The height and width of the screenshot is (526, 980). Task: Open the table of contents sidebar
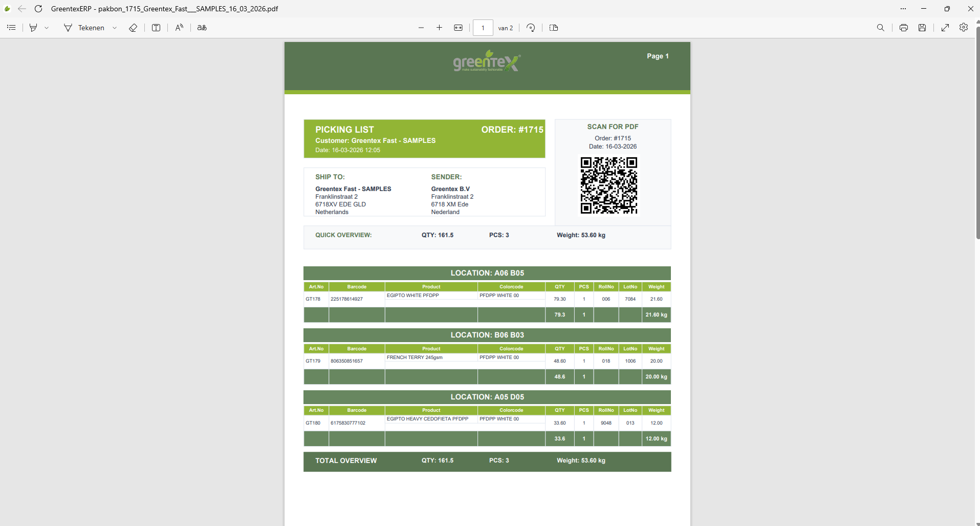pyautogui.click(x=11, y=28)
